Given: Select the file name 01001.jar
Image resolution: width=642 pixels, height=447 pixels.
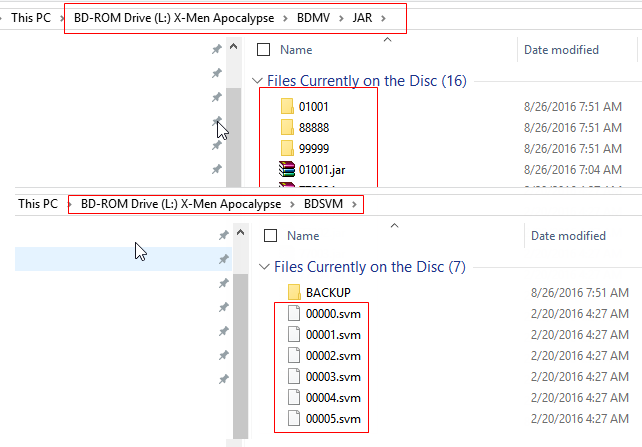Looking at the screenshot, I should (322, 170).
